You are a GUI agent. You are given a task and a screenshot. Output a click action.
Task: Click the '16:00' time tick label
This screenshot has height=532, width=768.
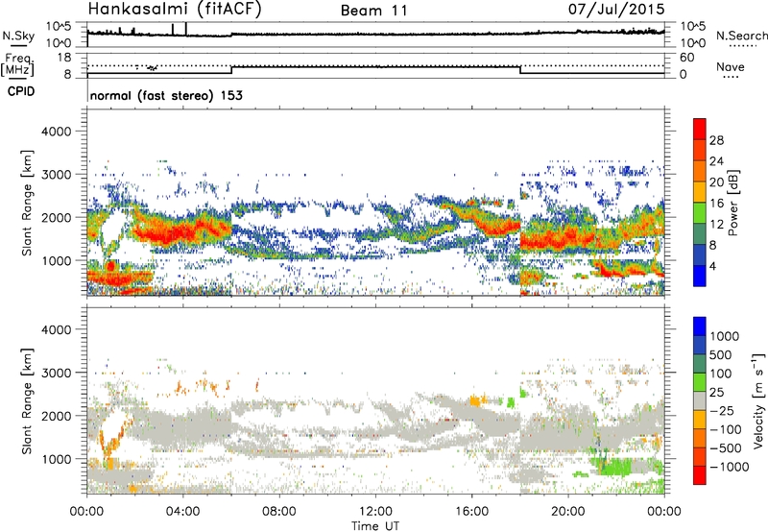(x=471, y=512)
